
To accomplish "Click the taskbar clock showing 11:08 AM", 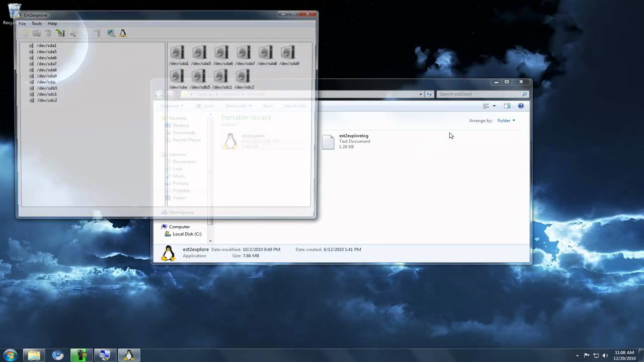I will tap(624, 355).
